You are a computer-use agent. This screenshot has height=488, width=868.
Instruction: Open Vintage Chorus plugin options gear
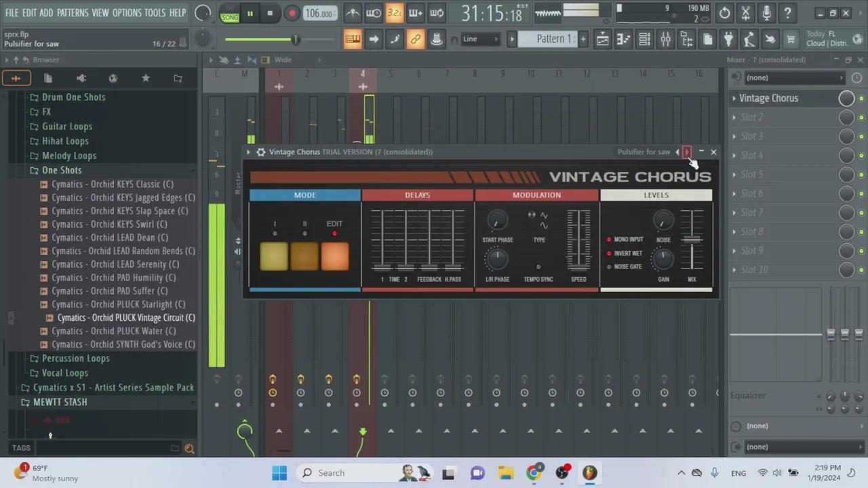260,152
